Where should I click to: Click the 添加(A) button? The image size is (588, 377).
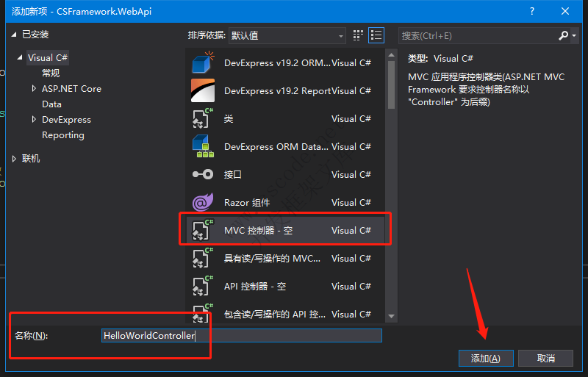pyautogui.click(x=486, y=358)
